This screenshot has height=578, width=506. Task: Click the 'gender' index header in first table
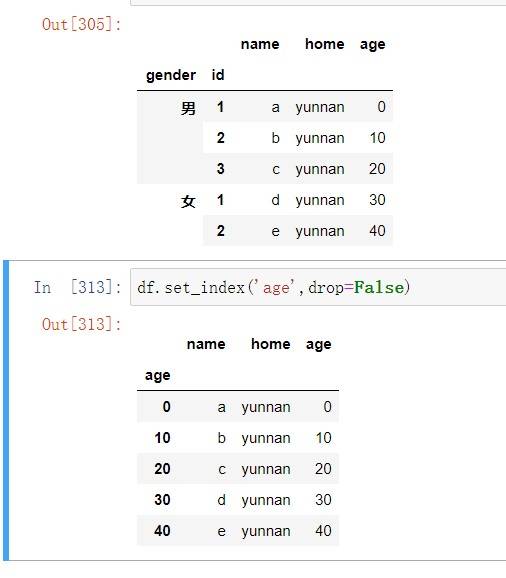click(171, 75)
